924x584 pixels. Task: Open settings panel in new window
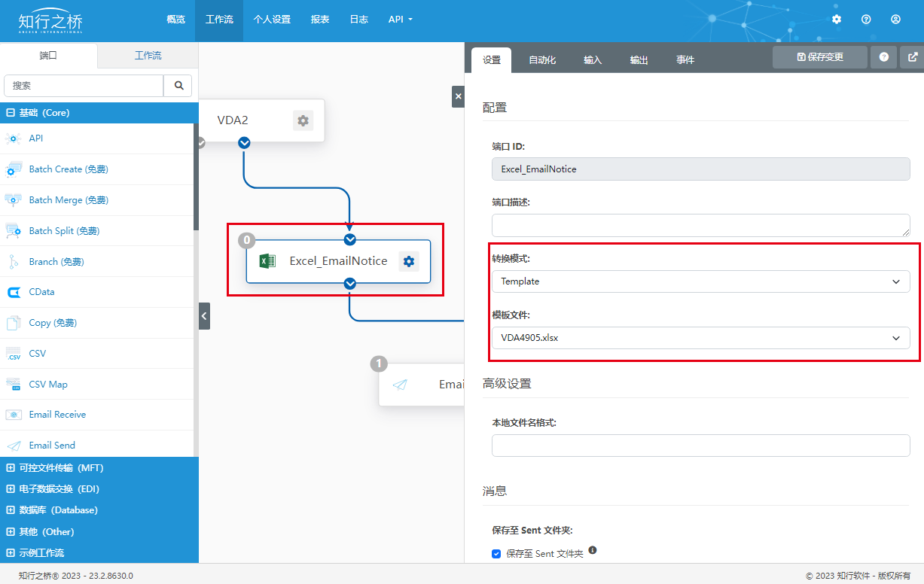coord(913,56)
